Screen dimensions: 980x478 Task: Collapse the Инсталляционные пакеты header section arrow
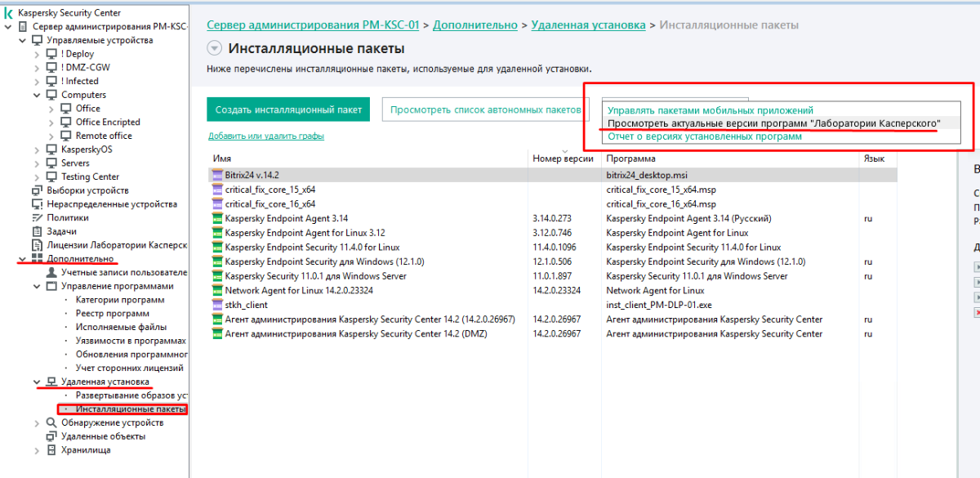pyautogui.click(x=215, y=49)
